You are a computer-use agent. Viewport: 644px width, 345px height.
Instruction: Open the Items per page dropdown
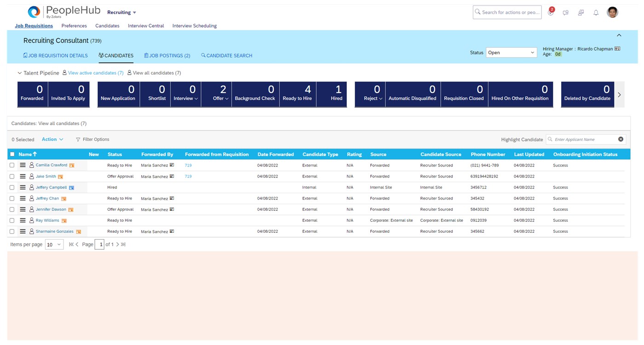pyautogui.click(x=54, y=245)
